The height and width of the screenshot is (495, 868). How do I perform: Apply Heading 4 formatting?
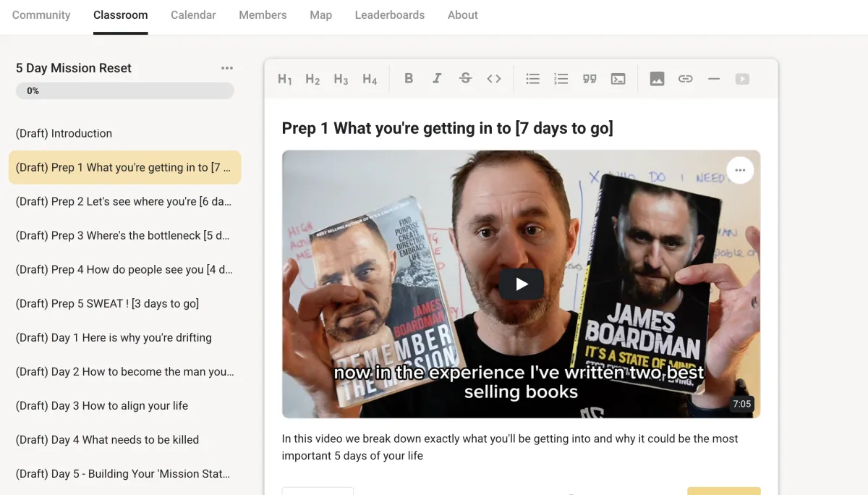370,79
